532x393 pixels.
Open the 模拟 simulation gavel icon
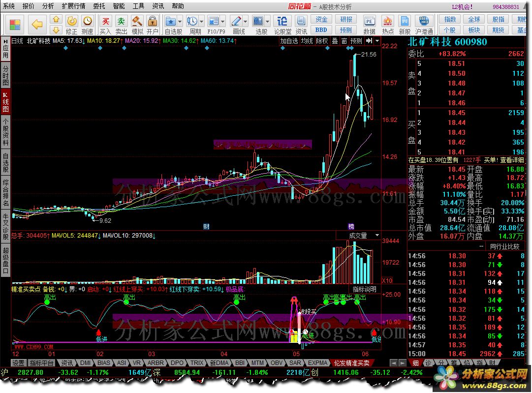click(137, 21)
